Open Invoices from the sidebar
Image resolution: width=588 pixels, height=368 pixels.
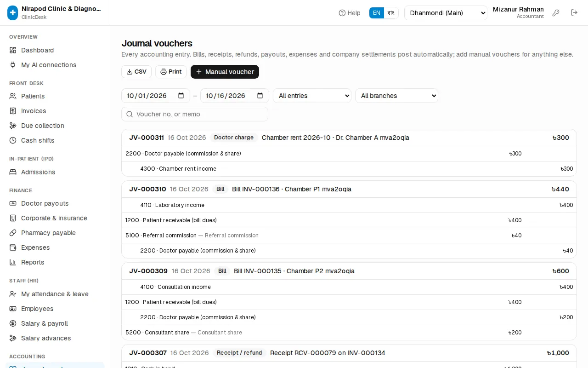tap(55, 111)
